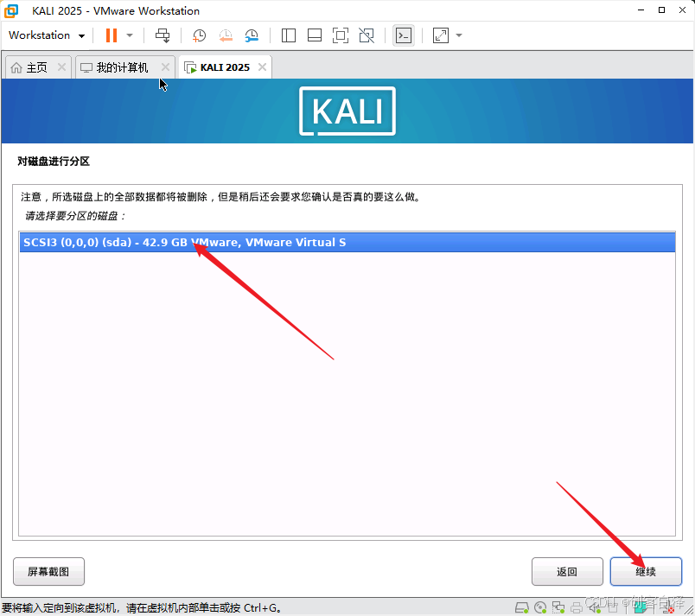Screen dimensions: 695x616
Task: Click the CD/DVD drive status icon
Action: click(540, 607)
